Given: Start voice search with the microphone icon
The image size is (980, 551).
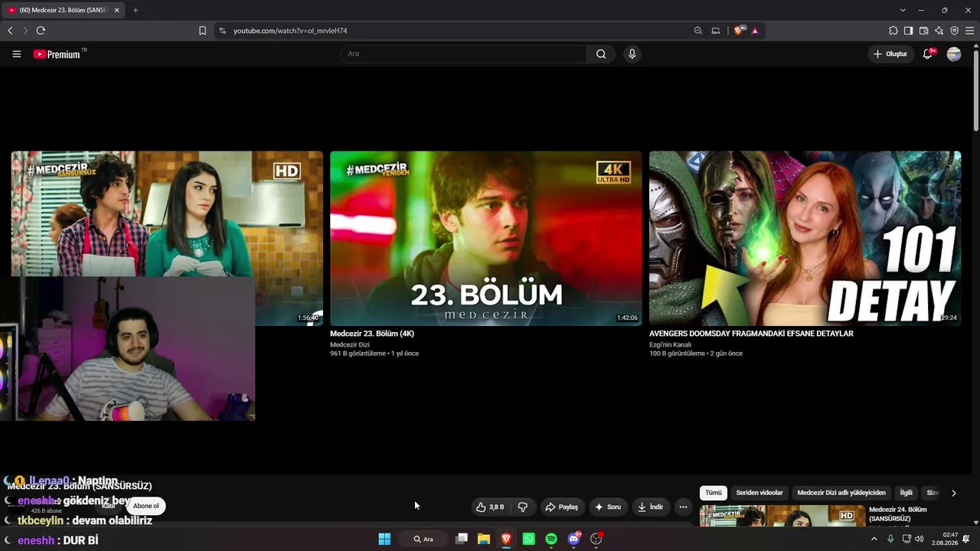Looking at the screenshot, I should pos(632,54).
